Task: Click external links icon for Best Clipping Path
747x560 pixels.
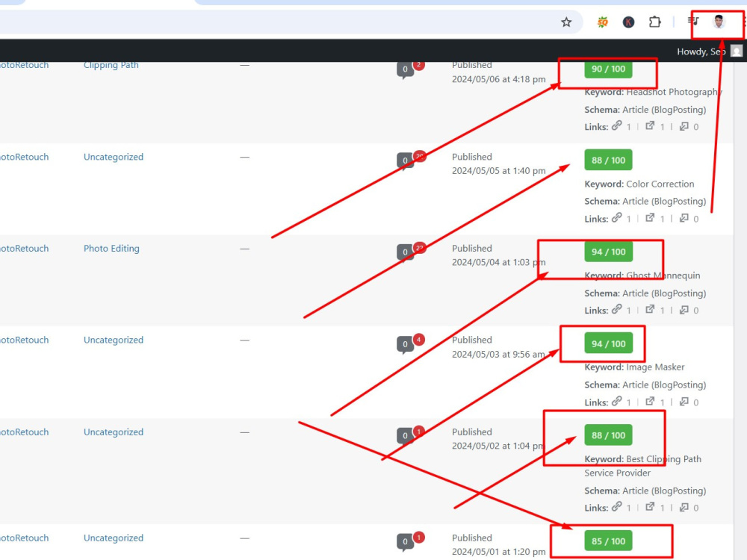Action: point(650,506)
